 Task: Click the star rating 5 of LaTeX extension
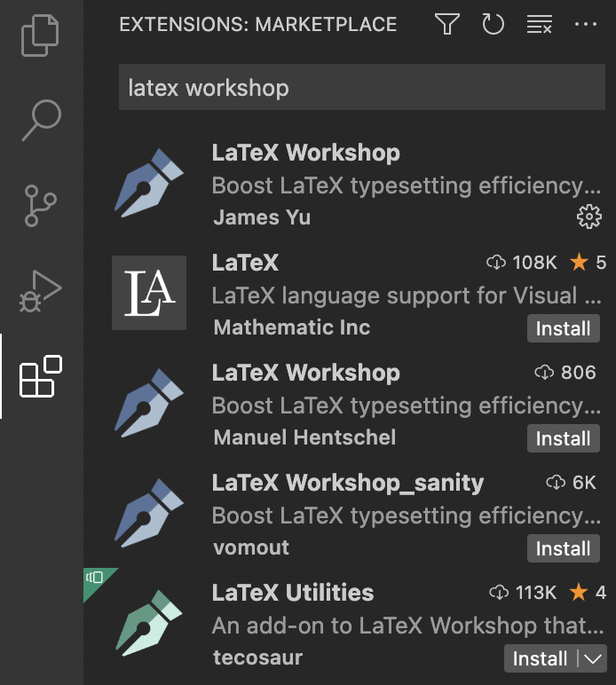pyautogui.click(x=588, y=263)
